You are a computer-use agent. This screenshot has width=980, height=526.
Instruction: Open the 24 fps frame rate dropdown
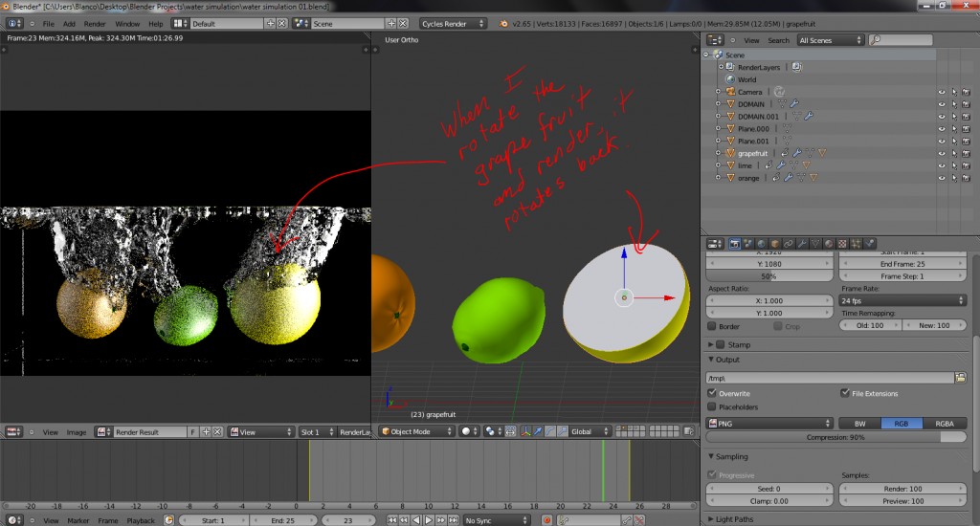902,300
